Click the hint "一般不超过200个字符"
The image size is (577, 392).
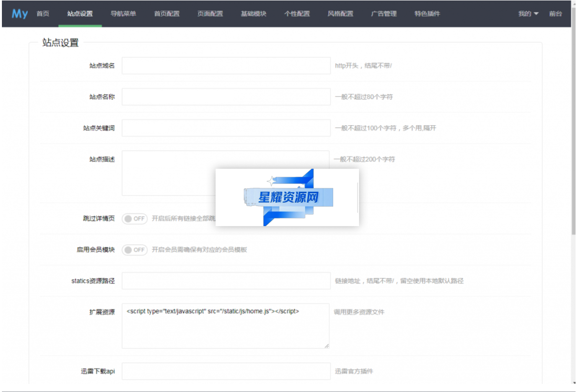tap(364, 159)
